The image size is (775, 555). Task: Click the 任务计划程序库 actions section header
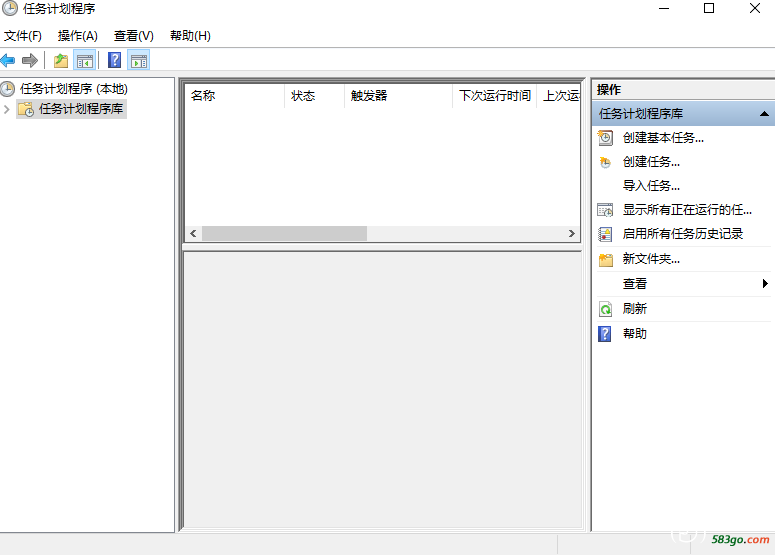(684, 114)
